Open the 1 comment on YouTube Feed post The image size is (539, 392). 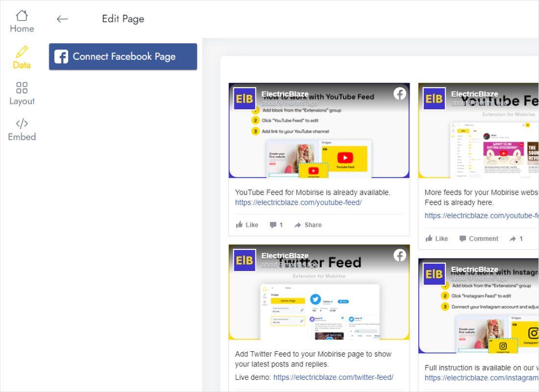276,225
